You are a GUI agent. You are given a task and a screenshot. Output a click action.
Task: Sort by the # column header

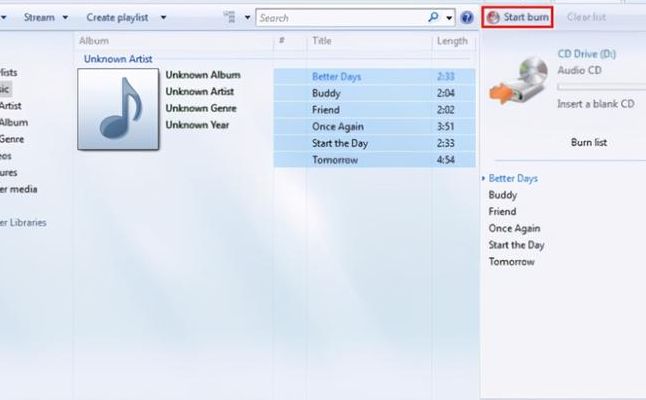(x=282, y=40)
